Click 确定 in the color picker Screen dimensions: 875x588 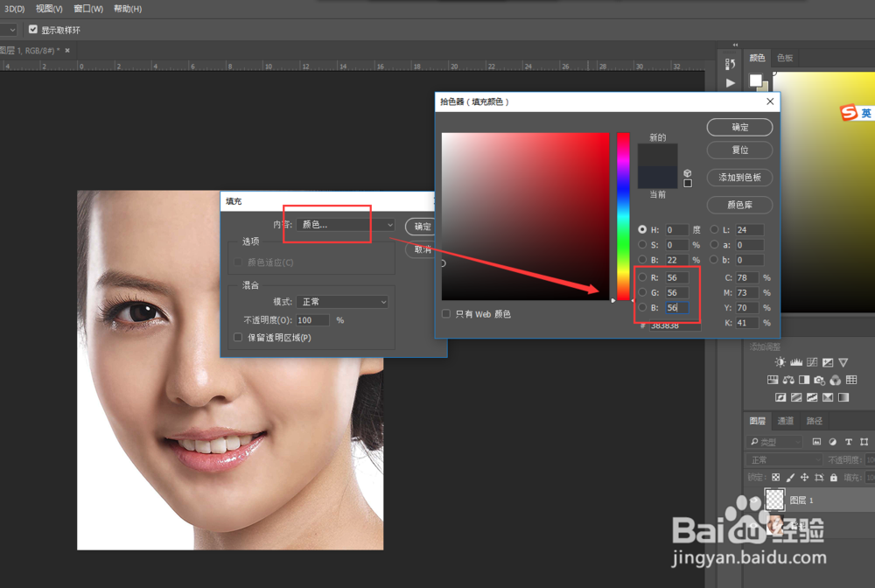pyautogui.click(x=740, y=127)
